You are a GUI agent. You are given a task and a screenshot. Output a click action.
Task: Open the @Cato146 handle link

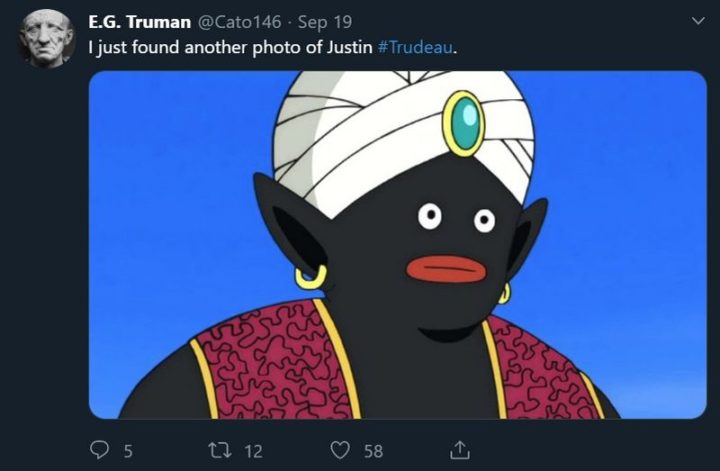[x=239, y=22]
